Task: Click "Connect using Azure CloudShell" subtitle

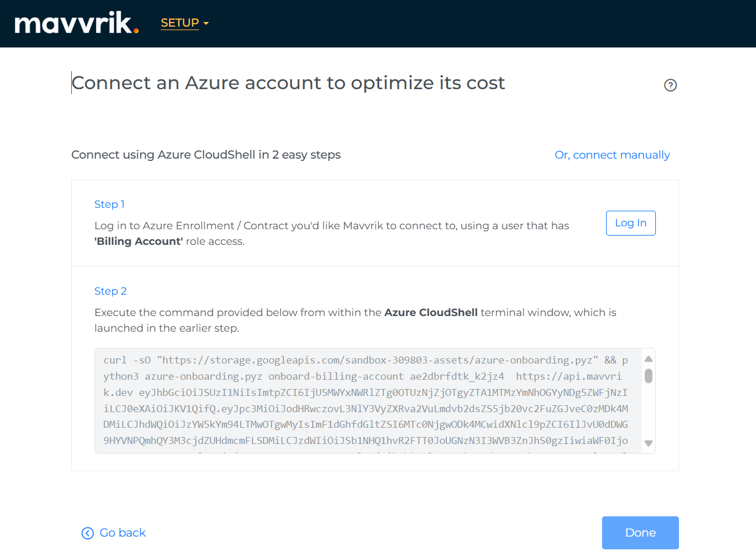Action: (x=205, y=155)
